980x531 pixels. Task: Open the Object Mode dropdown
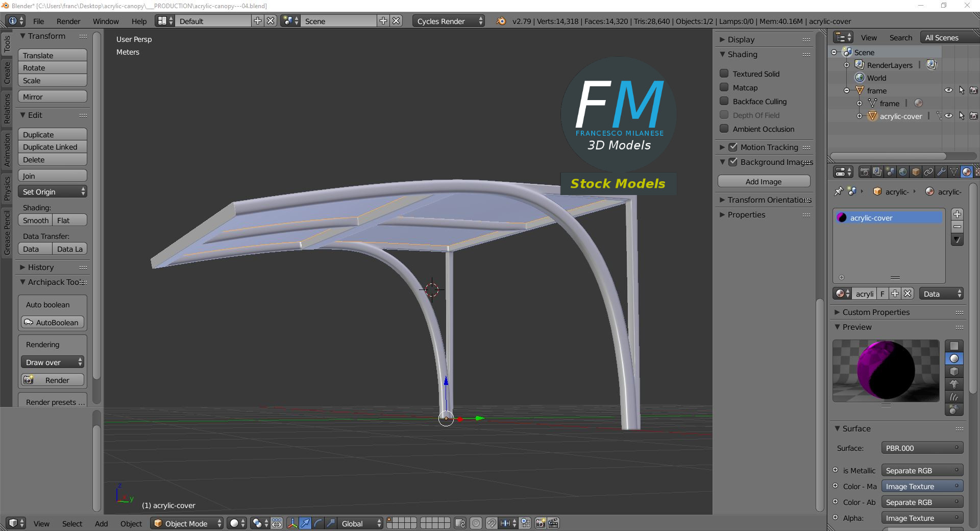click(x=186, y=523)
